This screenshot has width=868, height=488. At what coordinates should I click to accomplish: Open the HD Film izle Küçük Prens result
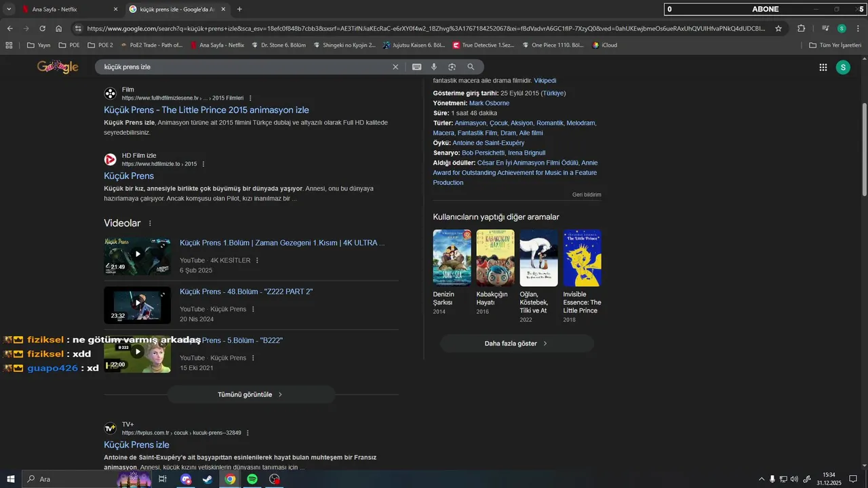[129, 176]
